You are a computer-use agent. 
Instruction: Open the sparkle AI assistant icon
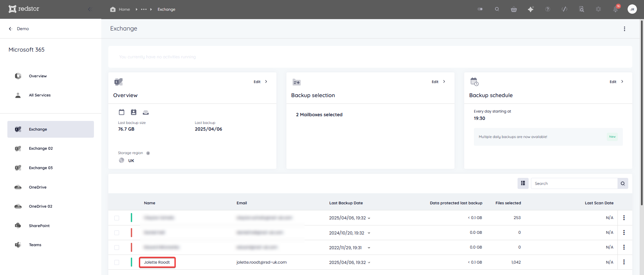pos(531,9)
